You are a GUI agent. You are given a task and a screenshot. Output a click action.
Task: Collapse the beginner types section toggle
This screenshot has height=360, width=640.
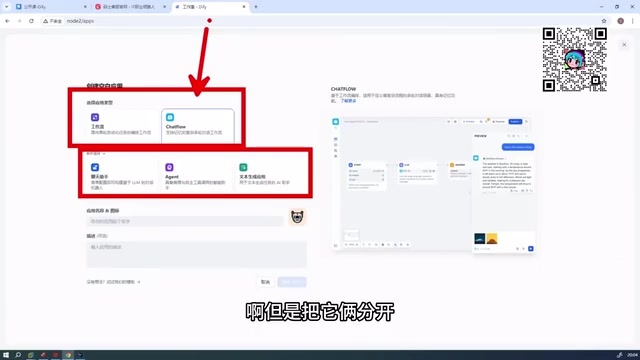point(96,154)
